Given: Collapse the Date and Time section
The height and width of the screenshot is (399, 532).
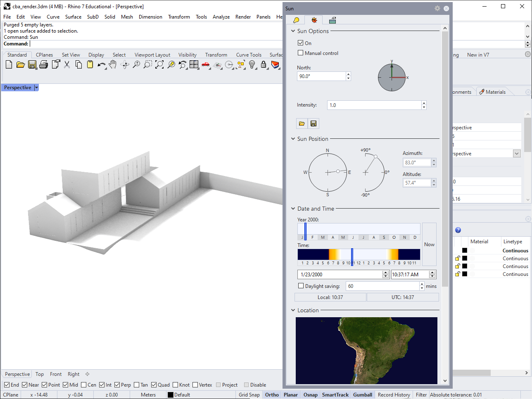Looking at the screenshot, I should tap(293, 209).
